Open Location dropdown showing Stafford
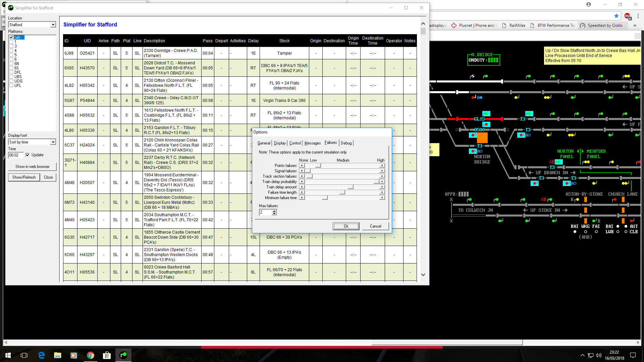The width and height of the screenshot is (644, 362). [x=32, y=25]
